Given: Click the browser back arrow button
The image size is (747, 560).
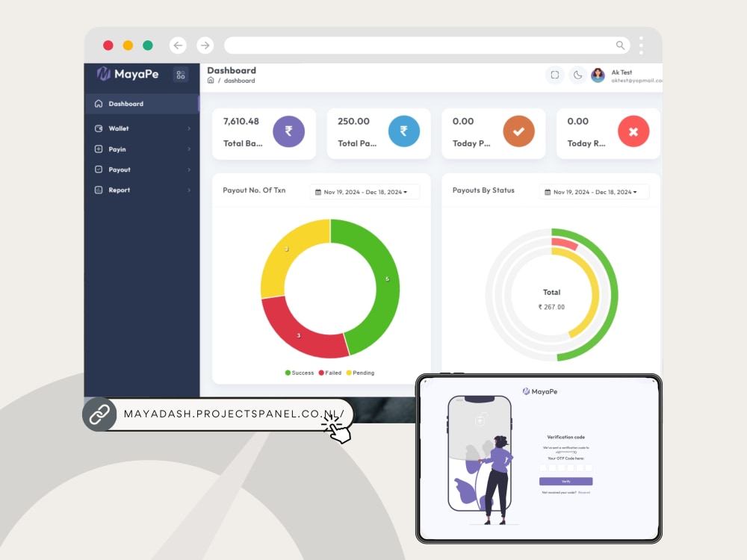Looking at the screenshot, I should [178, 46].
